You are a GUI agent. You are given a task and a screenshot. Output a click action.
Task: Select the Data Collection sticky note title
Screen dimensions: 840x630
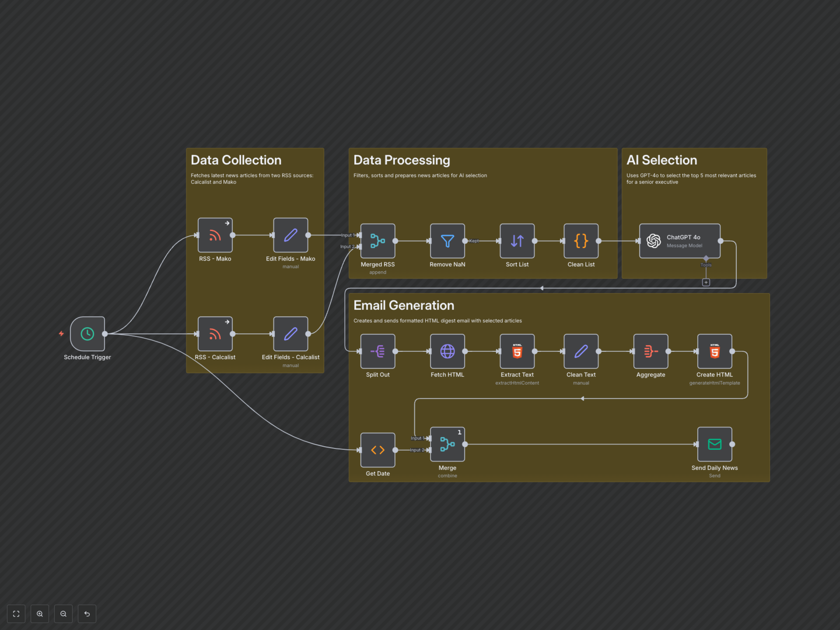pos(236,160)
